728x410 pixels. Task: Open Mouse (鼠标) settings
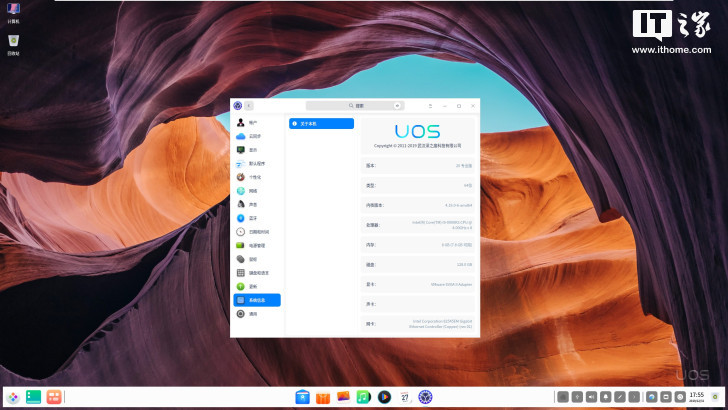tap(257, 259)
